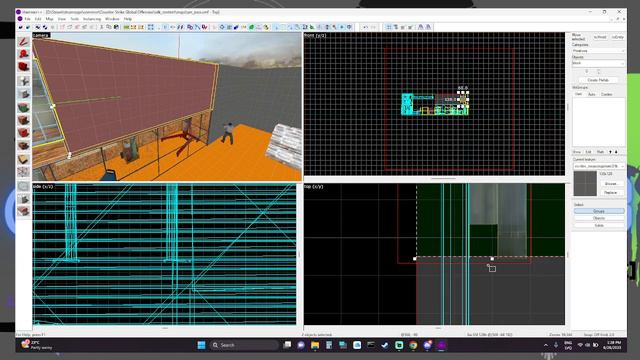Screen dimensions: 640x360
Task: Set selection mode to Solids
Action: (x=599, y=225)
